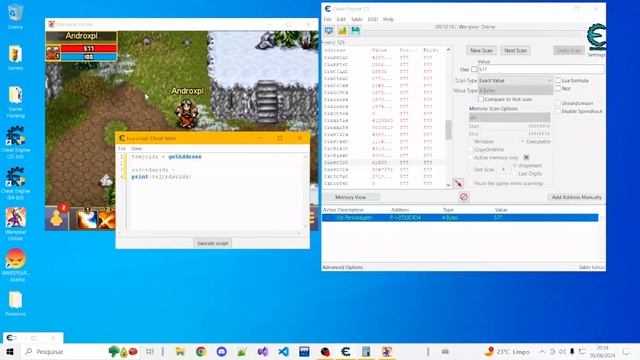The image size is (640, 360).
Task: Open the memory region All dropdown
Action: click(x=509, y=118)
